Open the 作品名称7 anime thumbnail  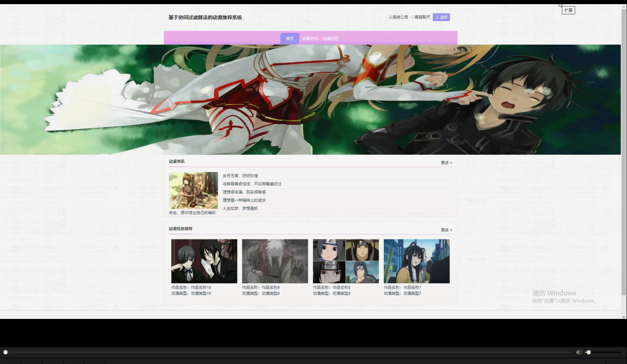click(416, 261)
